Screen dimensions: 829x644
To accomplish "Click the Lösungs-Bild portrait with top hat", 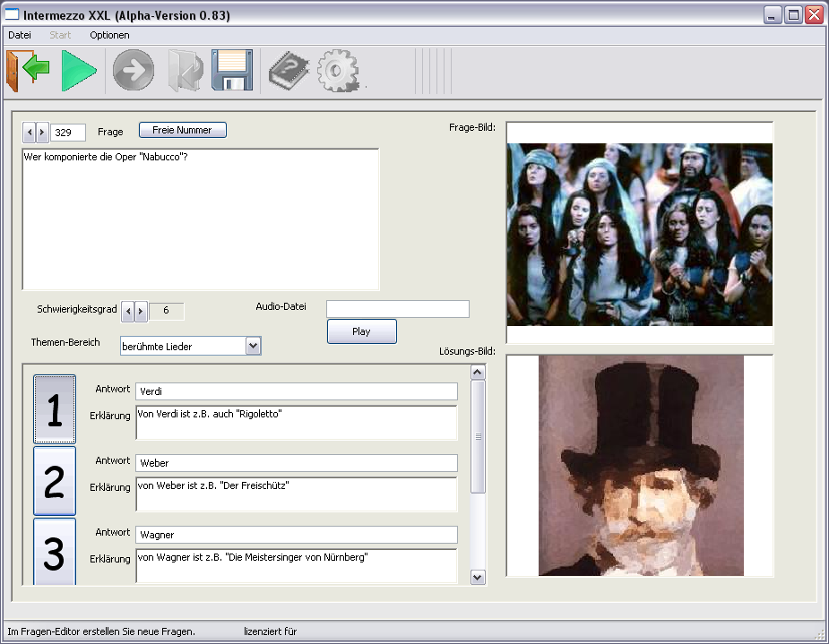I will 641,466.
